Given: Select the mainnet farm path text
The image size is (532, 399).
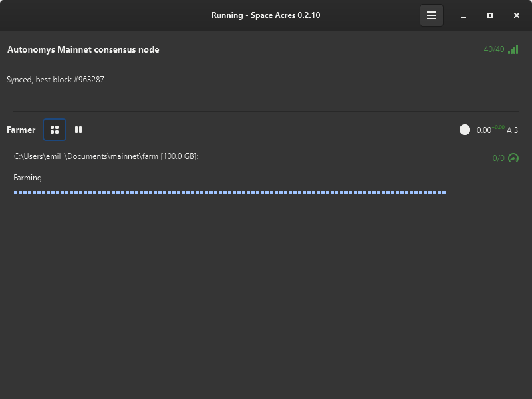Looking at the screenshot, I should click(x=106, y=156).
